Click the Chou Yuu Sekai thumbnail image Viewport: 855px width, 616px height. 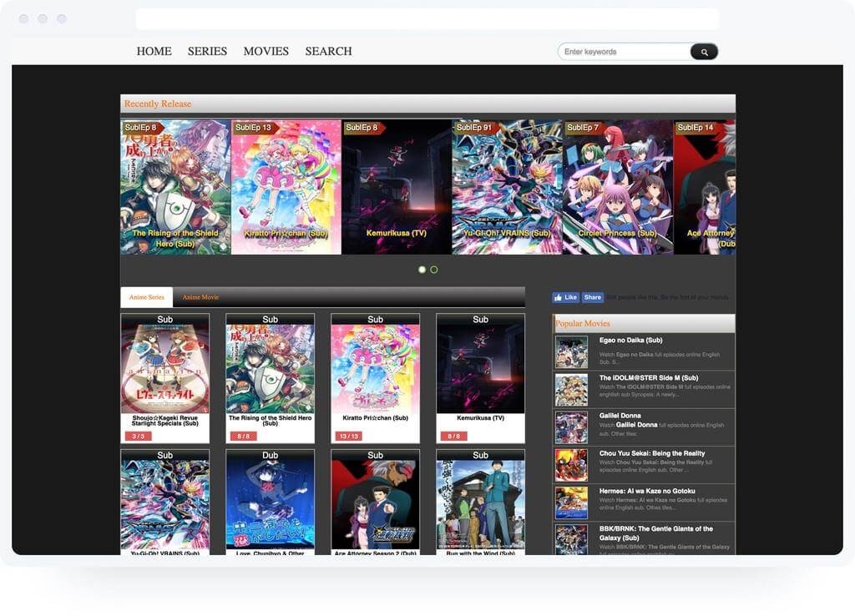click(571, 465)
